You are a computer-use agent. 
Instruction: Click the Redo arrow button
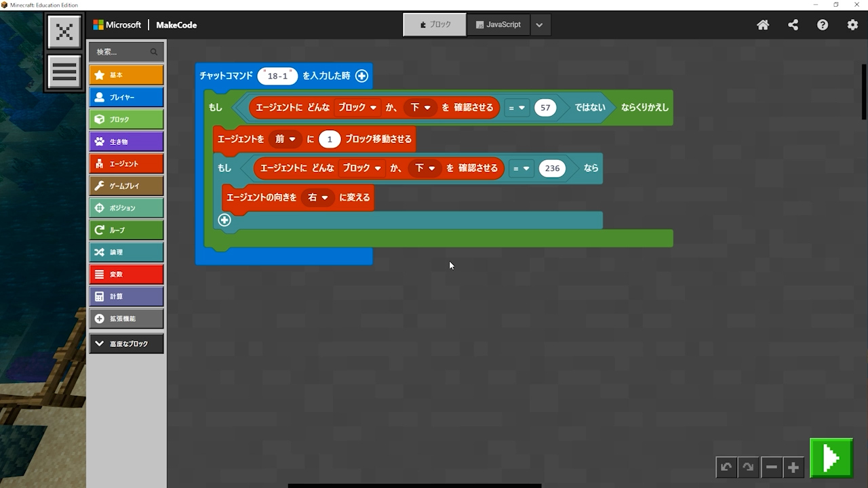[748, 467]
